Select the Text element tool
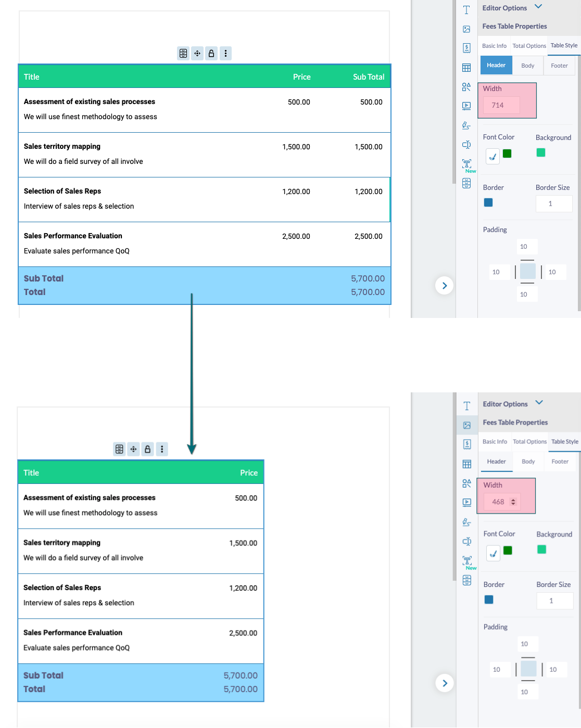The width and height of the screenshot is (581, 728). [x=466, y=9]
